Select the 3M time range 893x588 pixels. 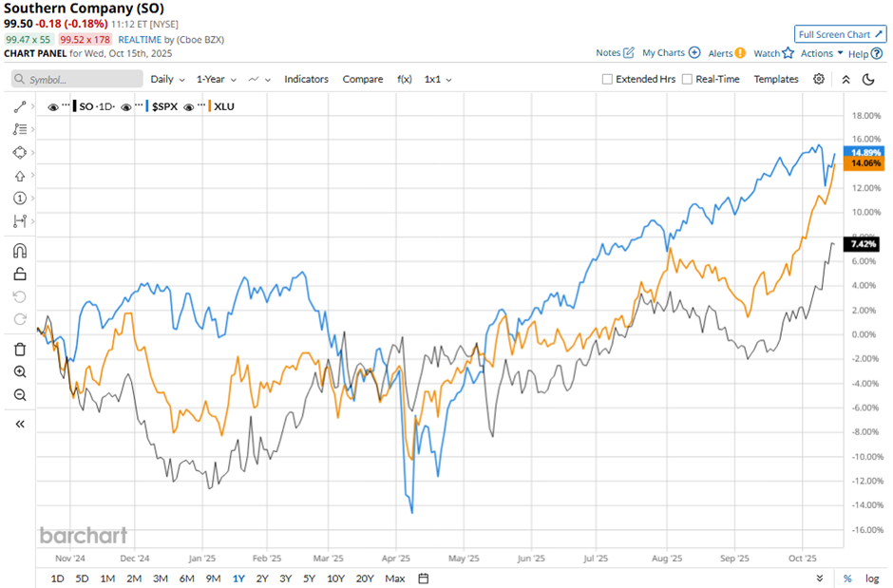pos(160,579)
